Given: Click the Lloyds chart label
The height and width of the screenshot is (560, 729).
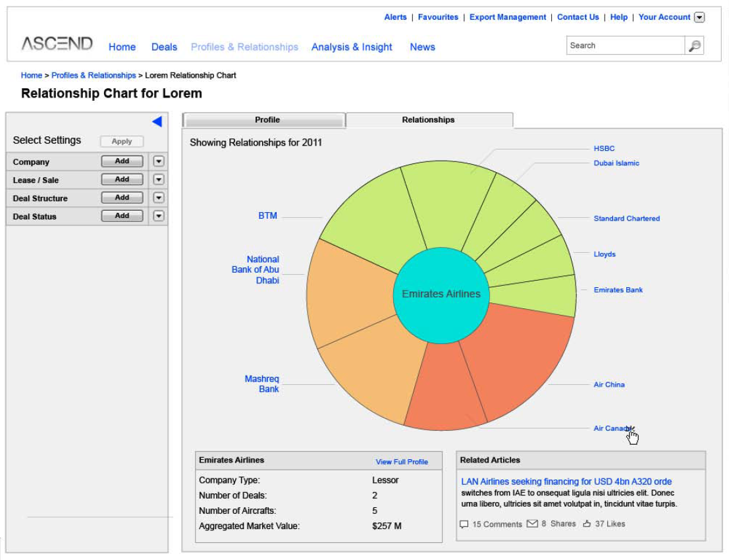Looking at the screenshot, I should click(x=605, y=254).
